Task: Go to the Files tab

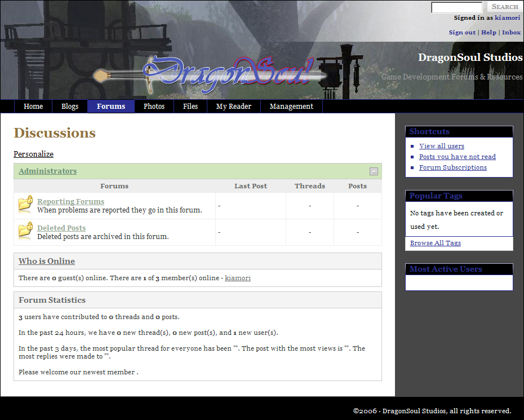Action: 190,107
